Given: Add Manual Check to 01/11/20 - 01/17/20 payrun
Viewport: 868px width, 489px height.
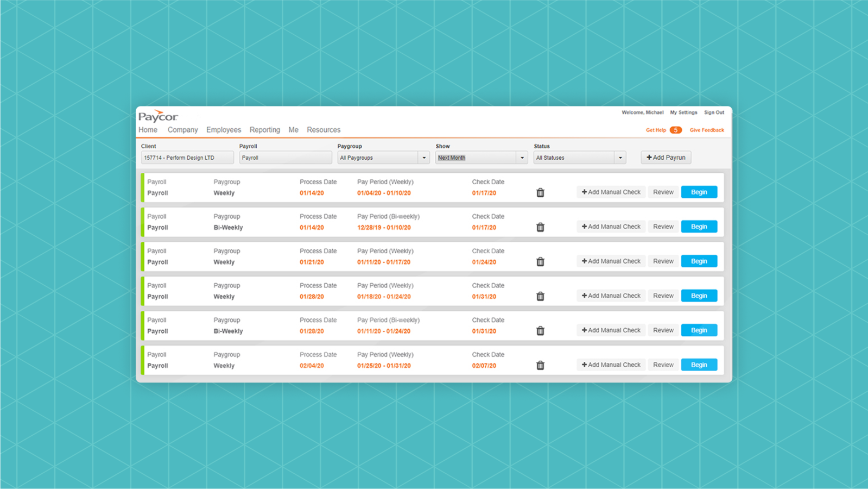Looking at the screenshot, I should (x=611, y=261).
